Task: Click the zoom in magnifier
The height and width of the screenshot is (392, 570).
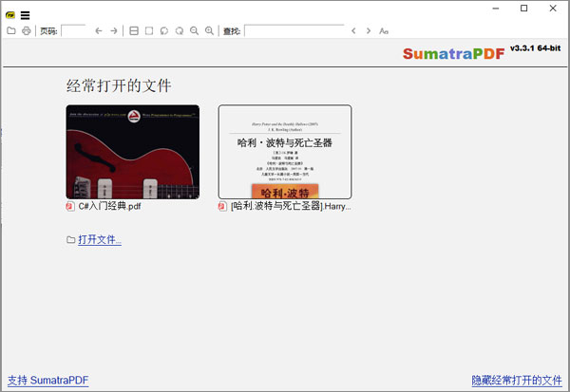Action: coord(209,31)
